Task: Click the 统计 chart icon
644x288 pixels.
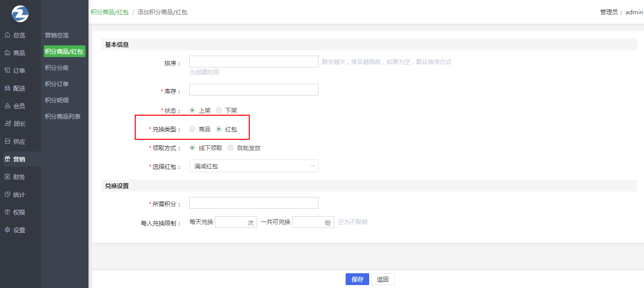Action: pos(7,194)
